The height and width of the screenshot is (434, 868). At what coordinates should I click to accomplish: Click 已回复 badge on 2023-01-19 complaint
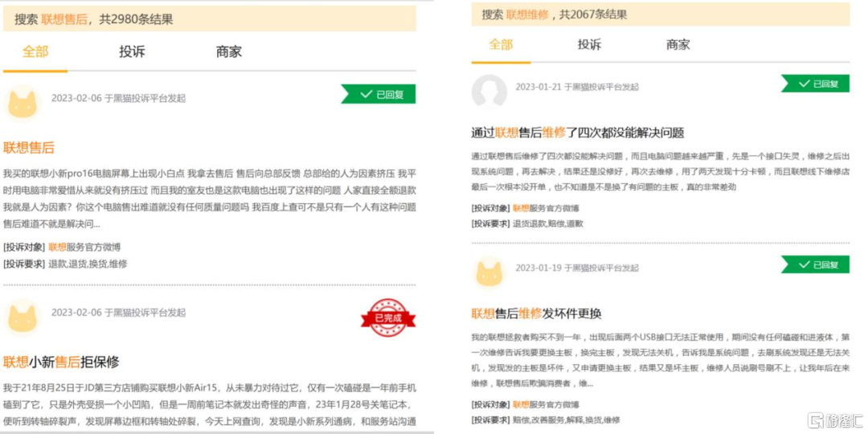[815, 264]
